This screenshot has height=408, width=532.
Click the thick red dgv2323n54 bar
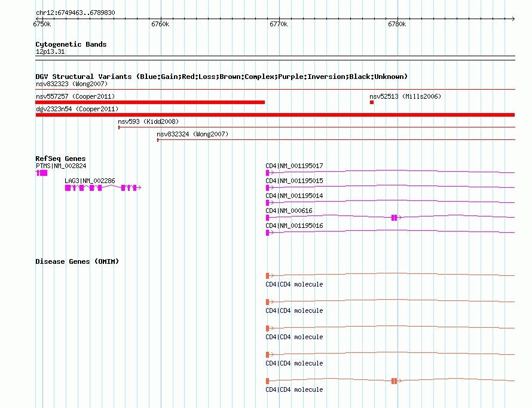[x=275, y=115]
